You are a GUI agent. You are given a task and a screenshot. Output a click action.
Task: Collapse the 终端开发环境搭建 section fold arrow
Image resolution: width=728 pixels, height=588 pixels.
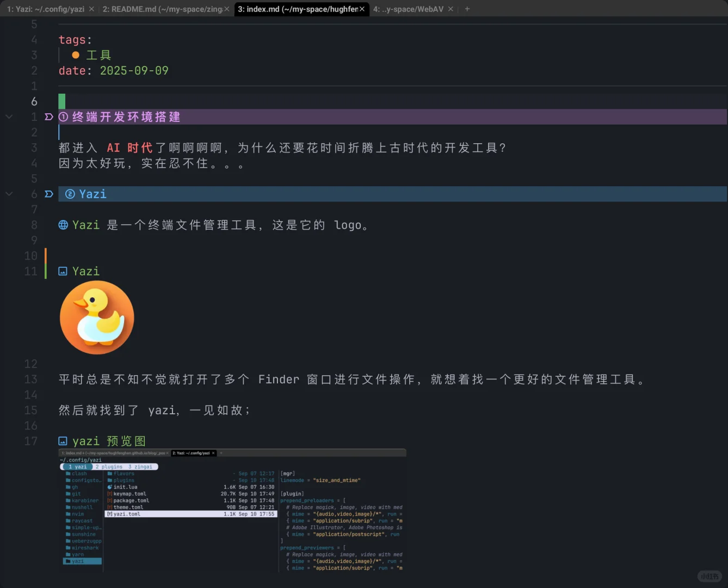pos(9,117)
